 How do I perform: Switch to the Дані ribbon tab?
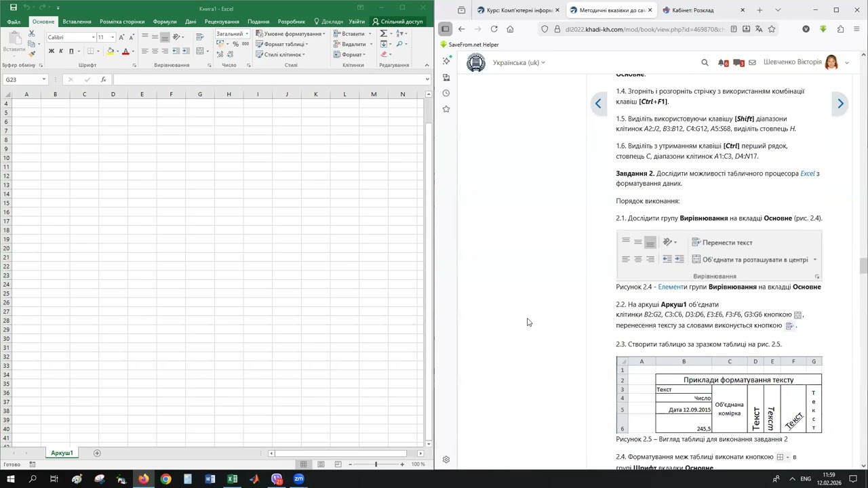click(x=191, y=22)
